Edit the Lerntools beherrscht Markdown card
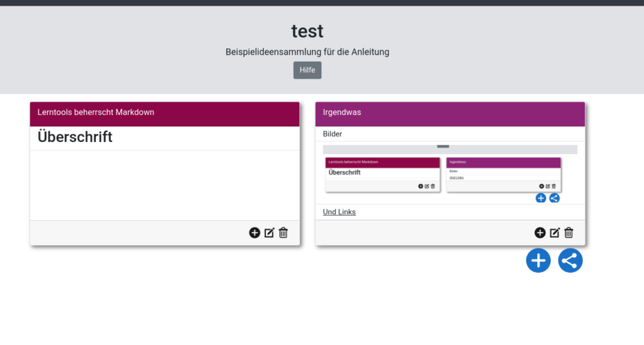 (x=269, y=233)
